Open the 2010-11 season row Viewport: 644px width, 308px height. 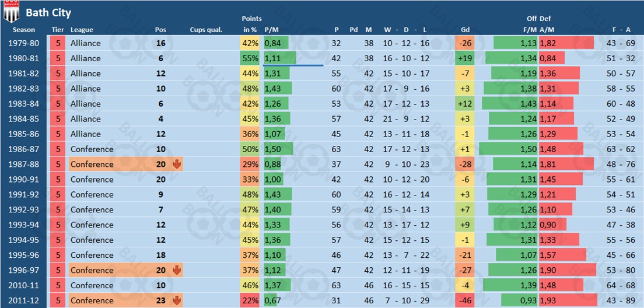tap(24, 286)
